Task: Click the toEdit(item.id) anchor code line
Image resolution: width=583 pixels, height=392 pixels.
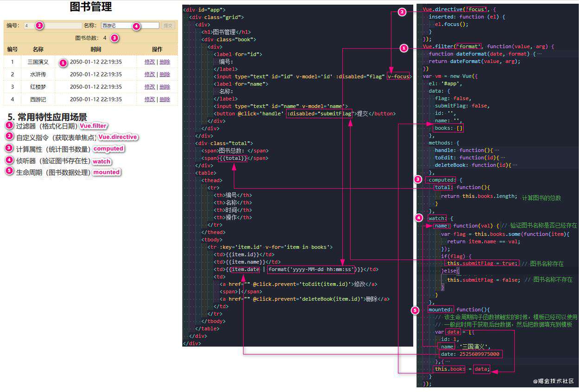Action: point(298,284)
